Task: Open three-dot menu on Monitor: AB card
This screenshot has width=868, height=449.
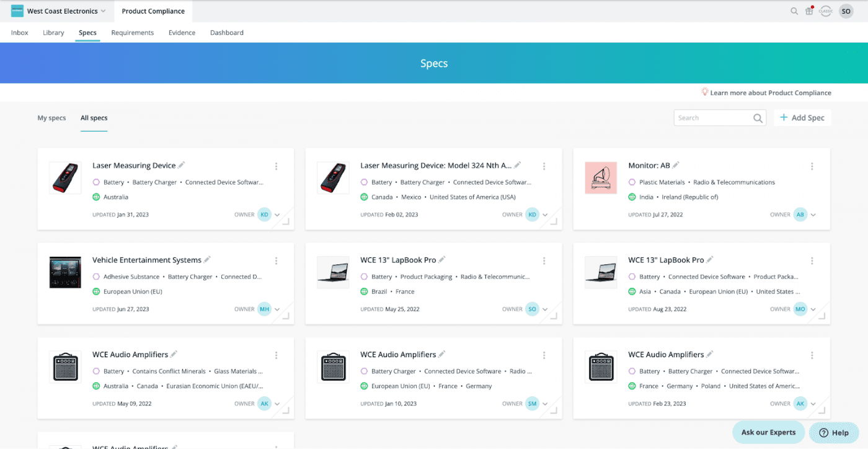Action: (x=812, y=166)
